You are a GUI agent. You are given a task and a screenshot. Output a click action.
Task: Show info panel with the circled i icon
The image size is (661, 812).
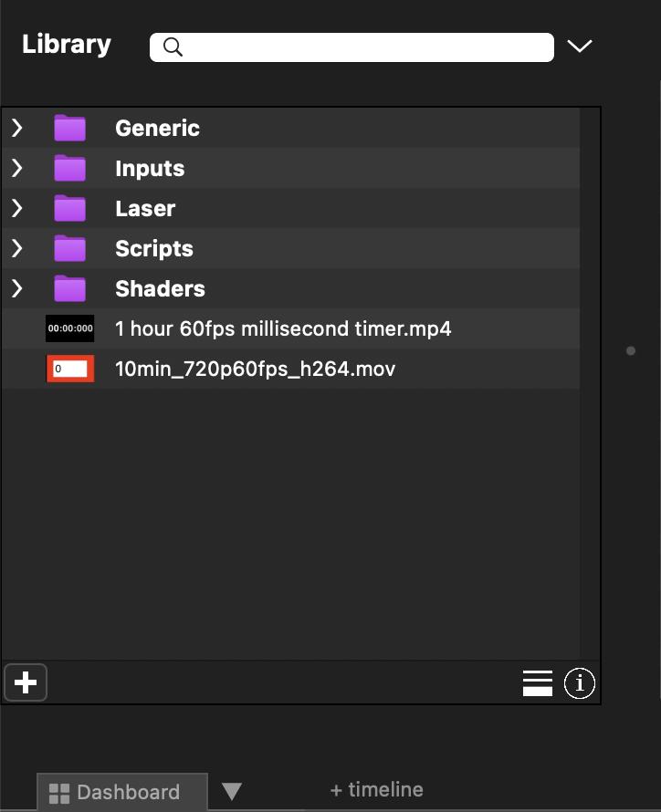click(x=579, y=682)
